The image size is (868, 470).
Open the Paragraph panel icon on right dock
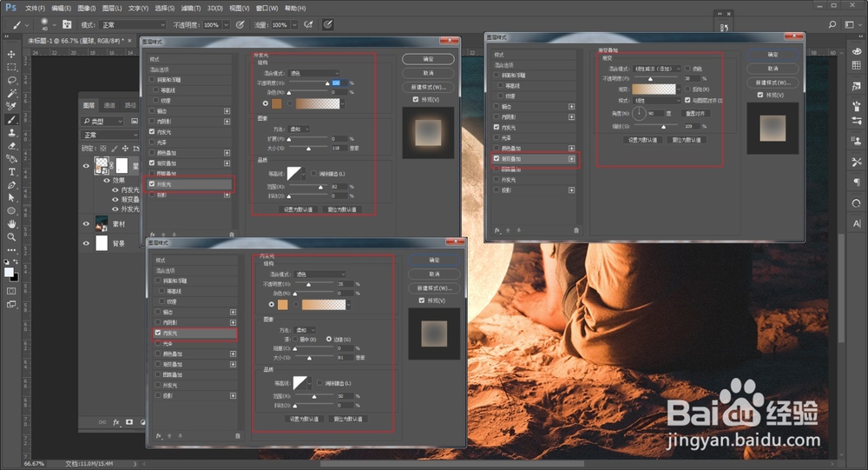(857, 182)
